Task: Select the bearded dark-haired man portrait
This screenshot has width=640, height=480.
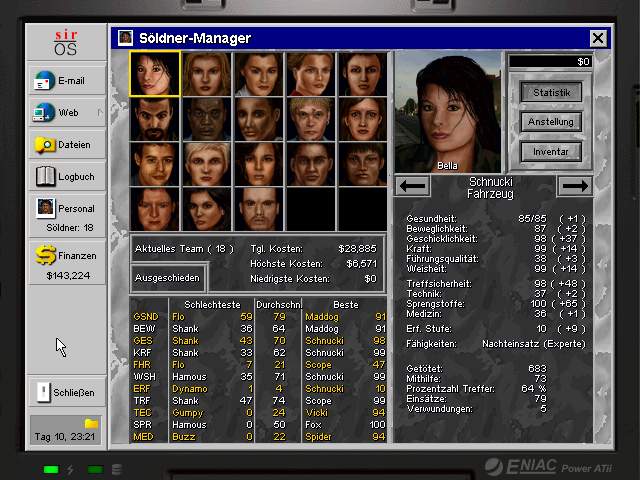Action: pyautogui.click(x=155, y=119)
